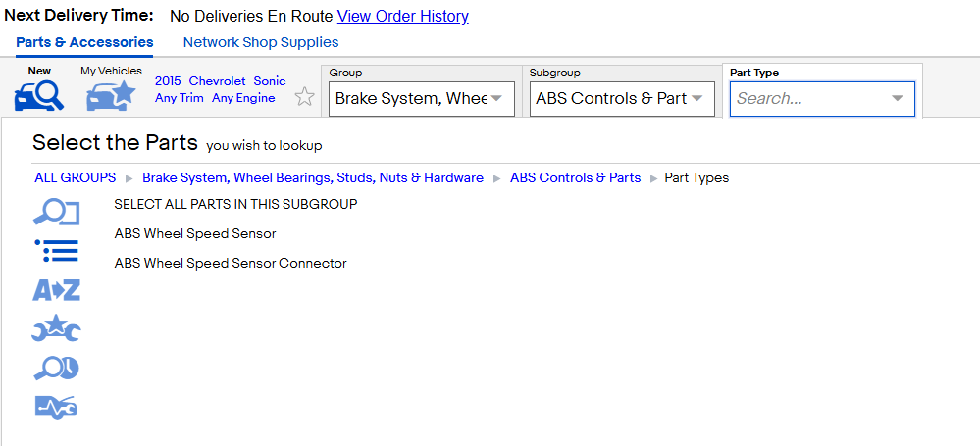Switch to Network Shop Supplies tab

pos(261,42)
